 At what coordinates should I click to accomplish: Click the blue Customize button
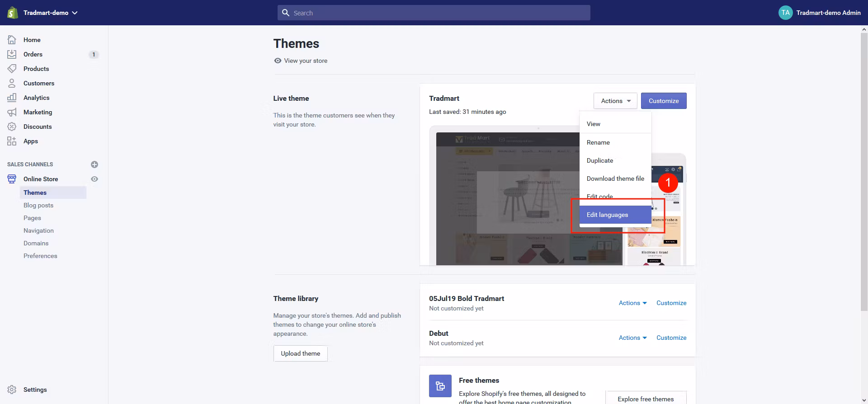coord(663,101)
